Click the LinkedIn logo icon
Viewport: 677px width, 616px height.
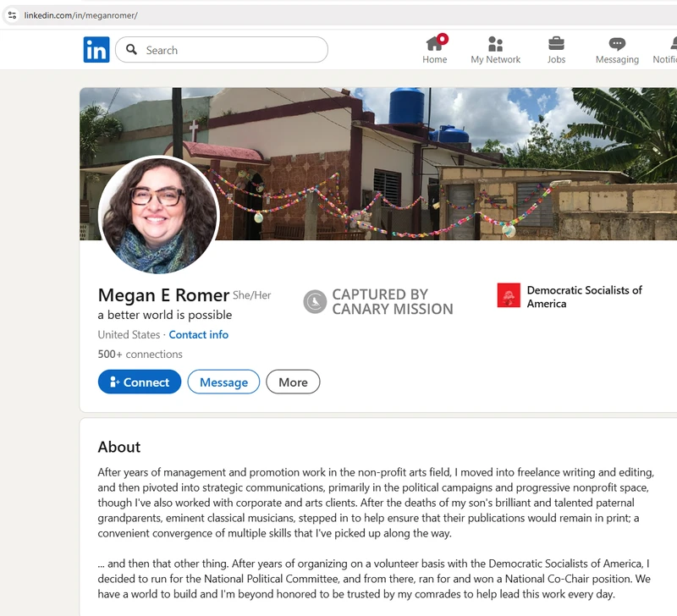pos(96,50)
